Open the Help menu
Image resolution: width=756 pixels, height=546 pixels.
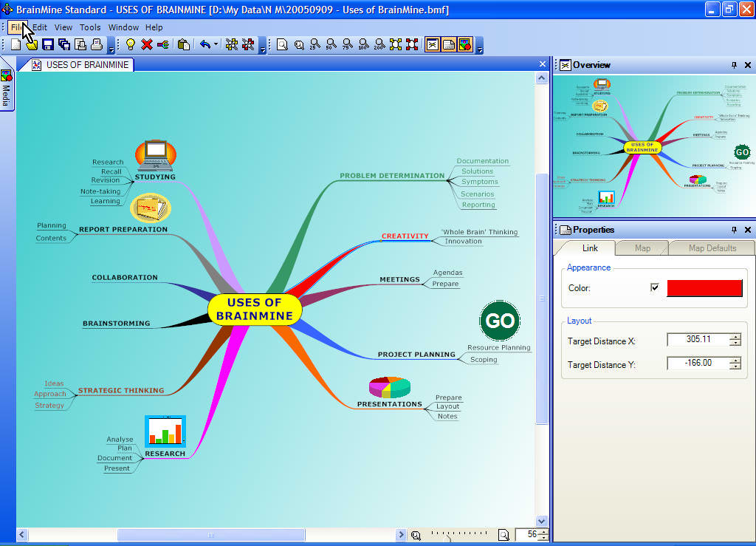154,27
